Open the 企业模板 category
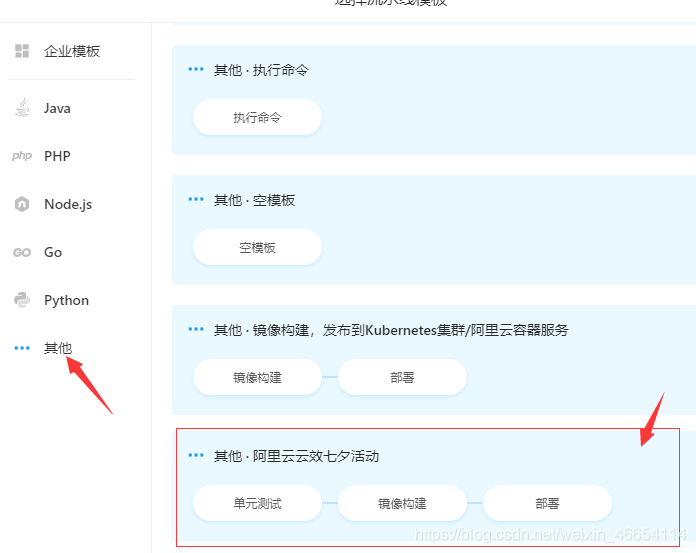 [x=72, y=51]
